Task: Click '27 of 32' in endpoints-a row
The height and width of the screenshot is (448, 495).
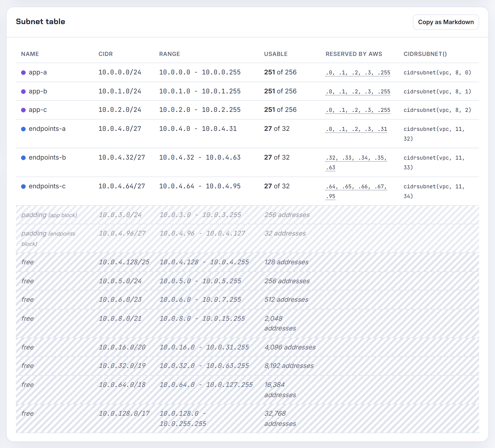Action: tap(277, 129)
